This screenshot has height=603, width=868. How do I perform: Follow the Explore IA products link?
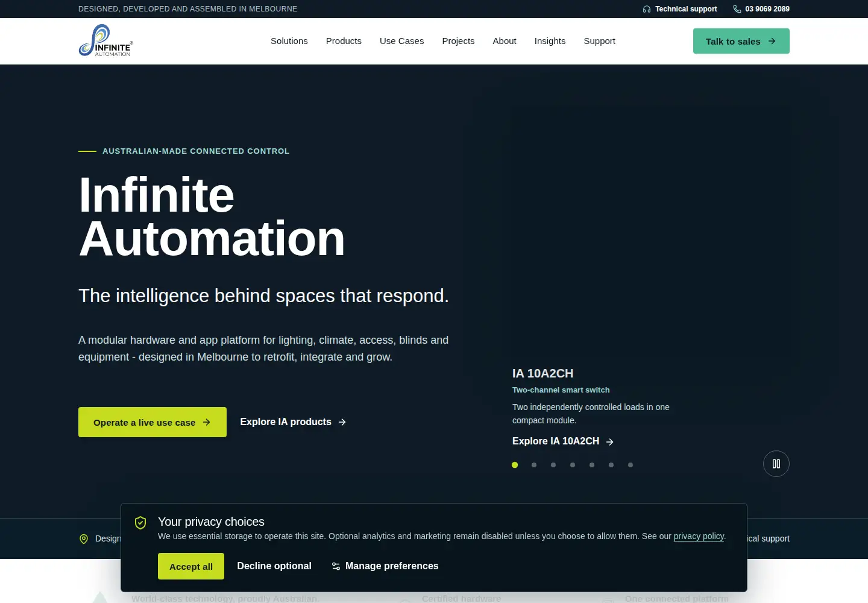point(293,422)
